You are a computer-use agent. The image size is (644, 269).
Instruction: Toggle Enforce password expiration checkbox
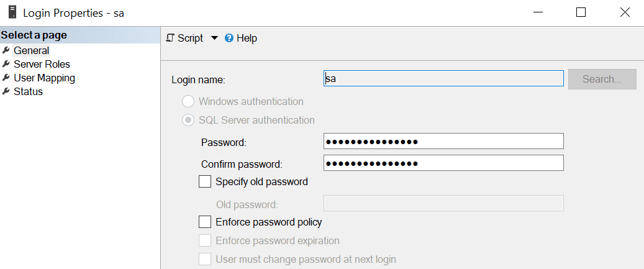coord(204,240)
